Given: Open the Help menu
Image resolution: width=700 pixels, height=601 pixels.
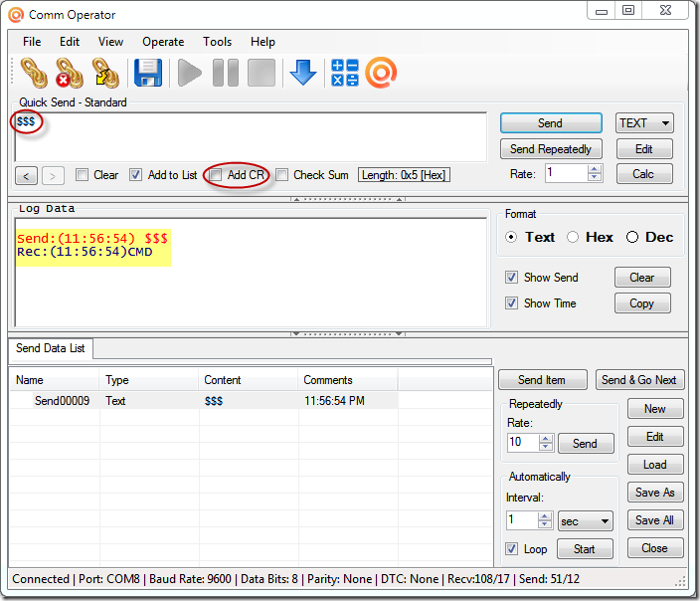Looking at the screenshot, I should 262,42.
